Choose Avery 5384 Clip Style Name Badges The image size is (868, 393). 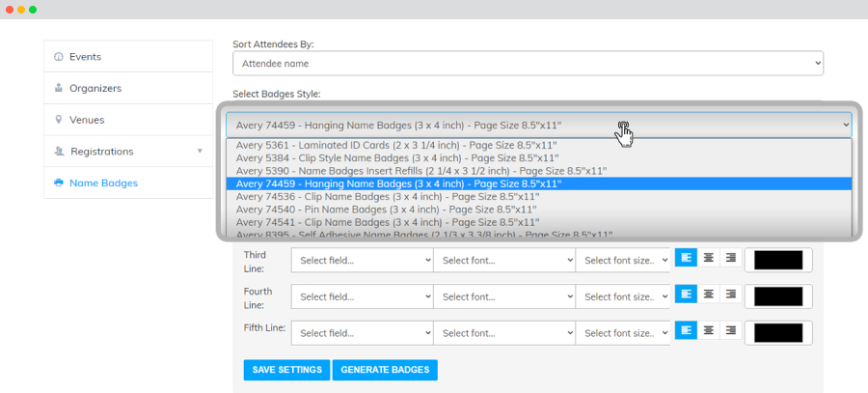pos(538,158)
